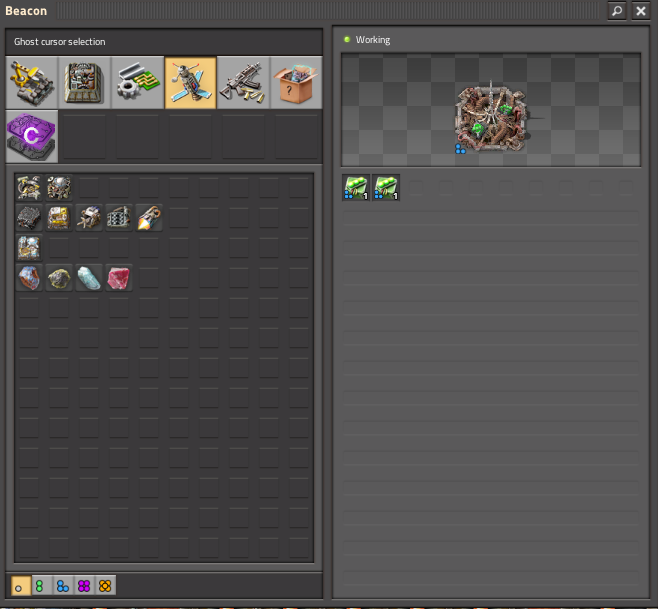Pick the pink-red crystal chunk item

tap(119, 278)
